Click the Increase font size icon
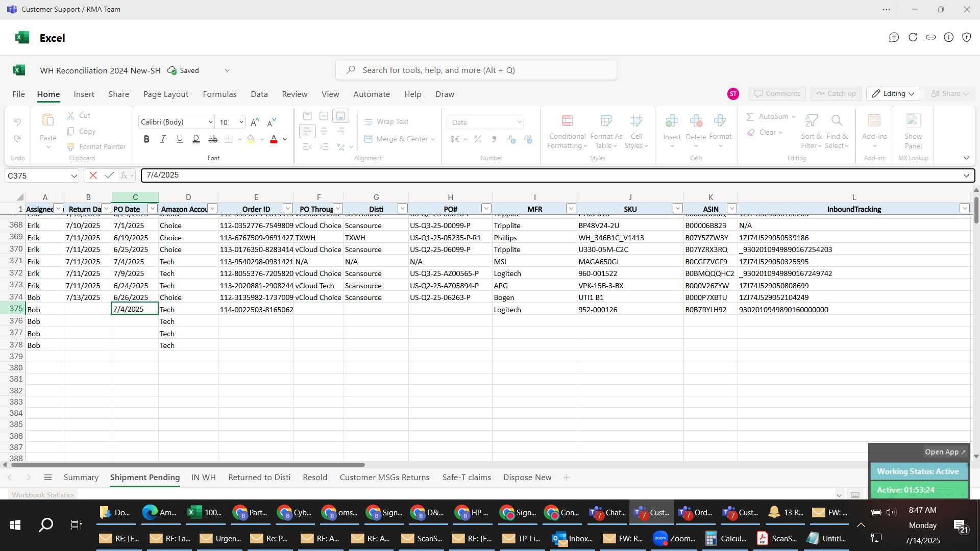This screenshot has width=980, height=551. tap(255, 122)
